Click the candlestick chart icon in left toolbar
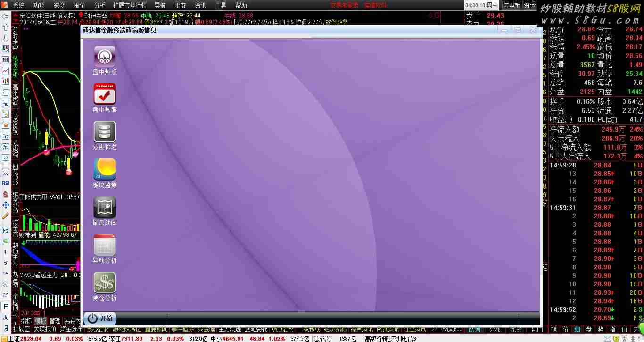The width and height of the screenshot is (644, 342). (x=6, y=81)
